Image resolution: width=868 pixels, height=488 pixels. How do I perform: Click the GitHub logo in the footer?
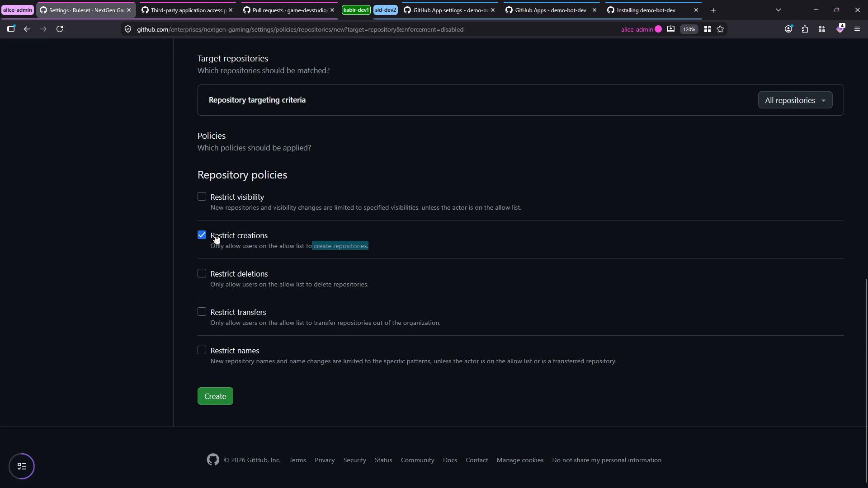coord(213,460)
